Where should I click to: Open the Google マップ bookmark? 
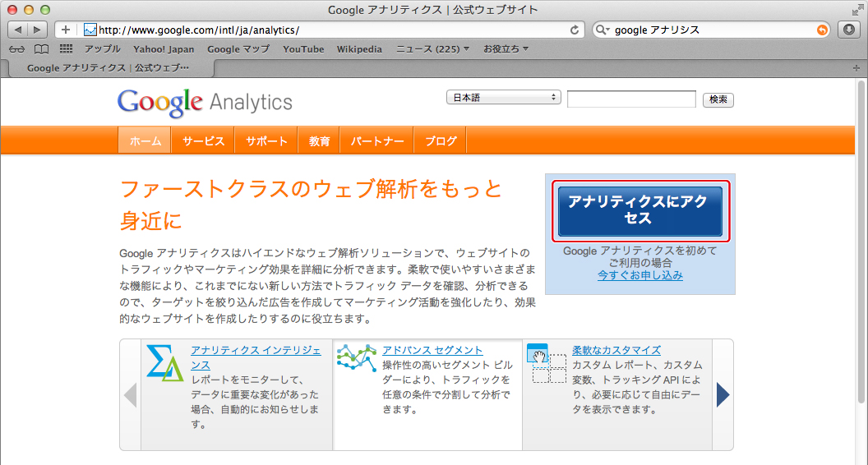(238, 49)
